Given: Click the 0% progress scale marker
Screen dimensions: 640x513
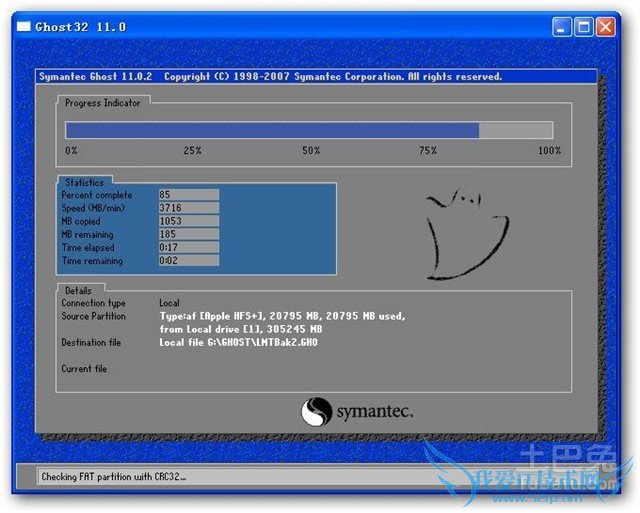Looking at the screenshot, I should (71, 150).
